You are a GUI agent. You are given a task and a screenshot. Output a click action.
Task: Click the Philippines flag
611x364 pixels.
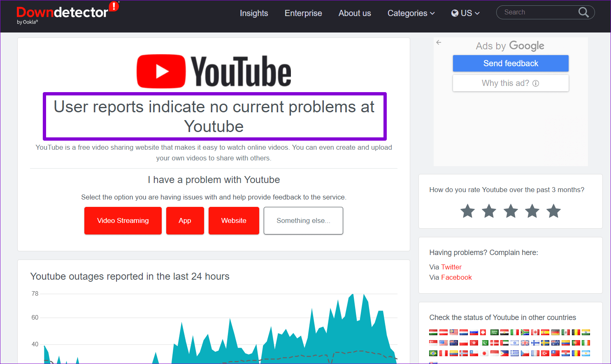pyautogui.click(x=504, y=353)
